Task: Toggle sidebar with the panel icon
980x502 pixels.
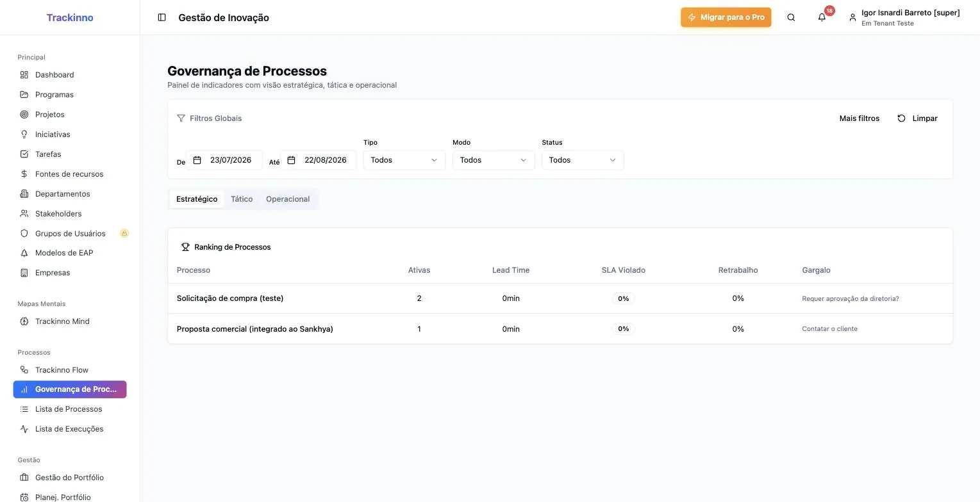Action: (x=162, y=17)
